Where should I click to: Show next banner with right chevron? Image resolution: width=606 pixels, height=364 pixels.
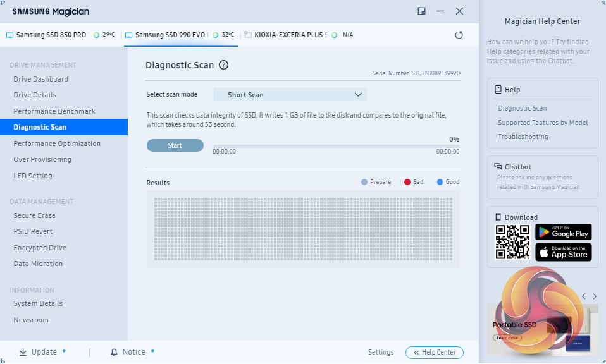coord(595,296)
